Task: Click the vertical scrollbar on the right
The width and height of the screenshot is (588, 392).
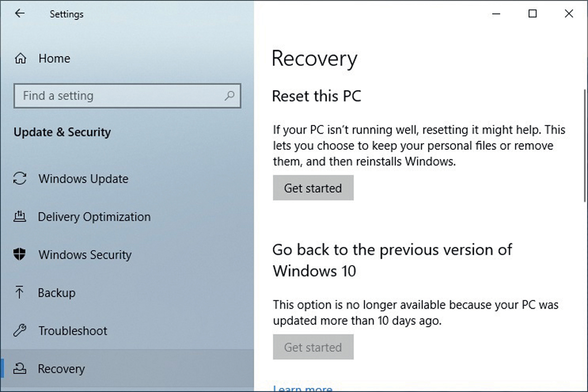Action: [x=585, y=146]
